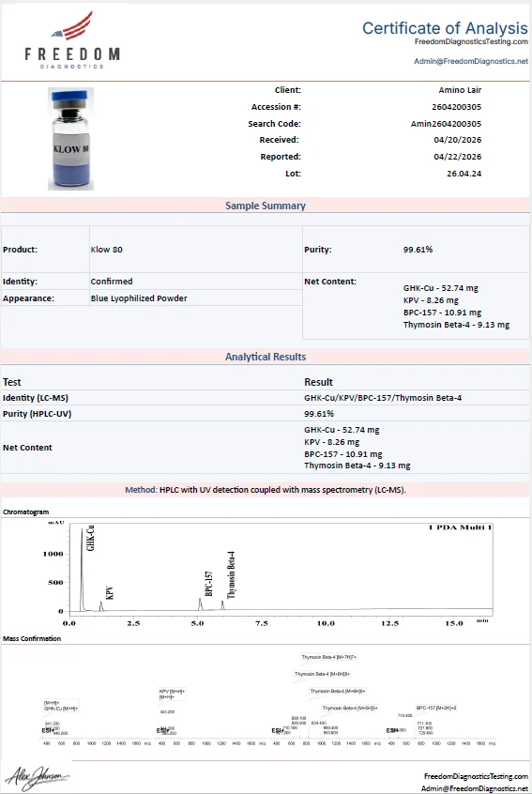Click the Blue Lyophilized Powder appearance value
This screenshot has width=532, height=794.
pyautogui.click(x=139, y=298)
